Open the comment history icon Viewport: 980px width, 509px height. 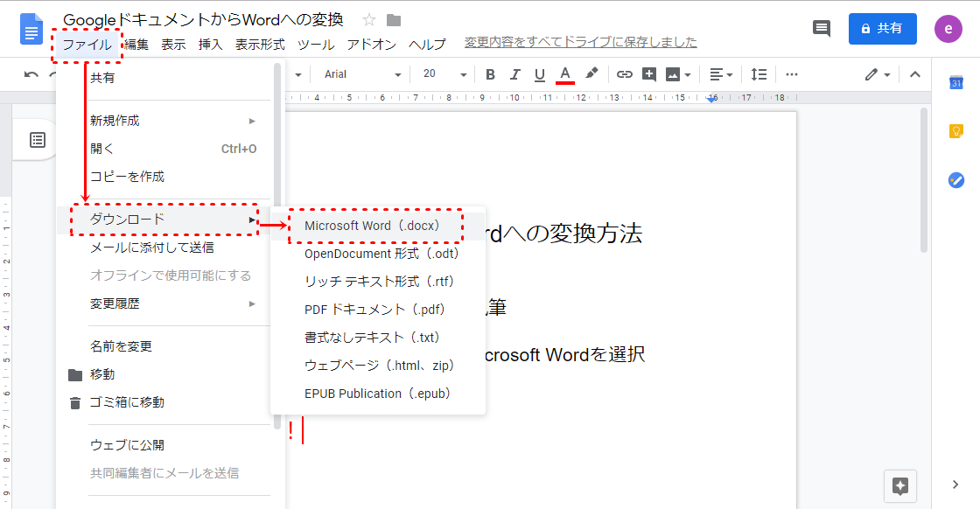click(x=821, y=28)
